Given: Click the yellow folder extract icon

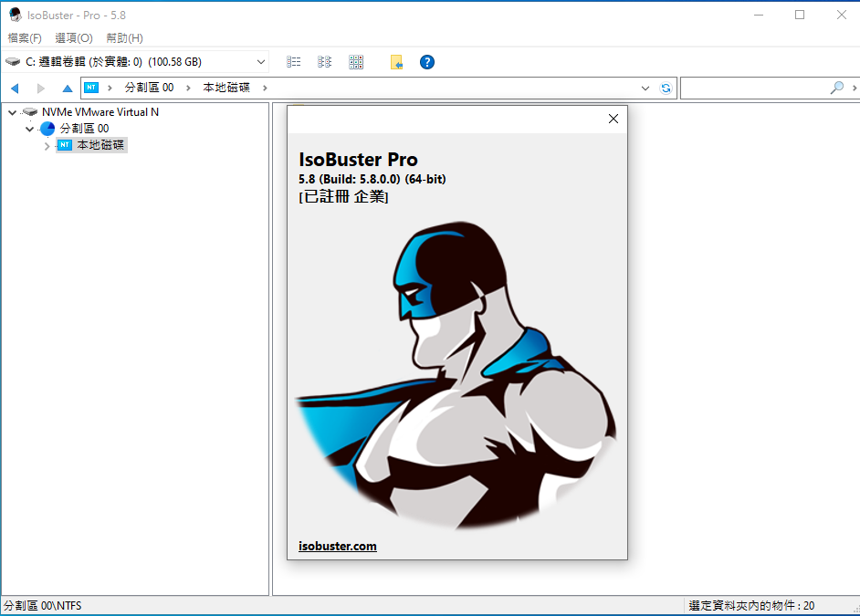Looking at the screenshot, I should point(396,62).
